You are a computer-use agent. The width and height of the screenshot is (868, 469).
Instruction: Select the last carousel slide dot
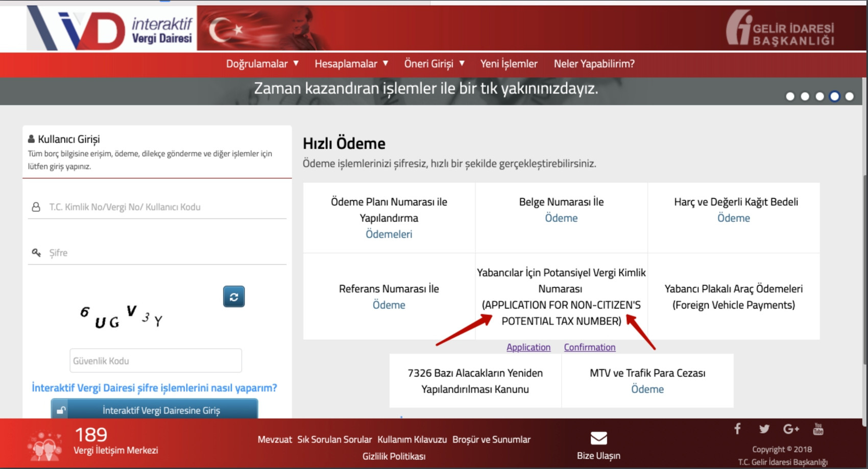tap(849, 97)
